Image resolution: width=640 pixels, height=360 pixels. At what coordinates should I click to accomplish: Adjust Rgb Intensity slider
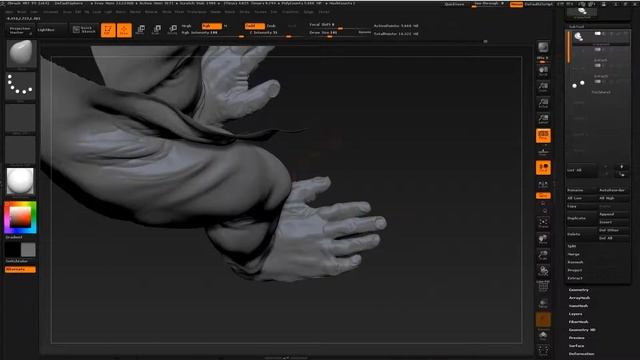(212, 33)
